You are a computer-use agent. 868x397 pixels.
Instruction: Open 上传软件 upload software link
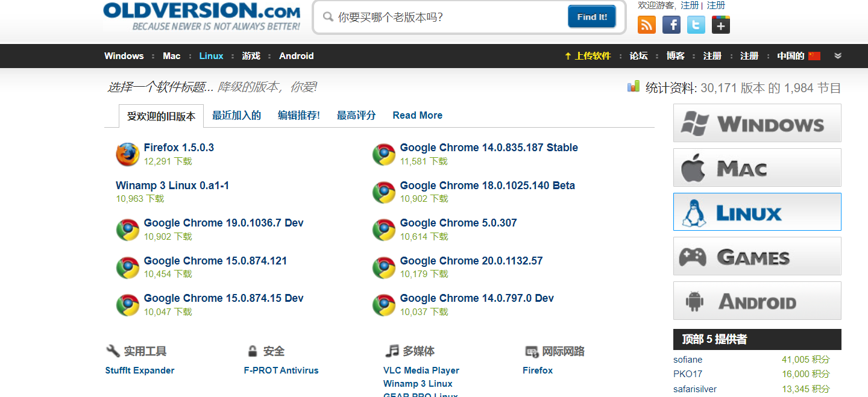593,56
